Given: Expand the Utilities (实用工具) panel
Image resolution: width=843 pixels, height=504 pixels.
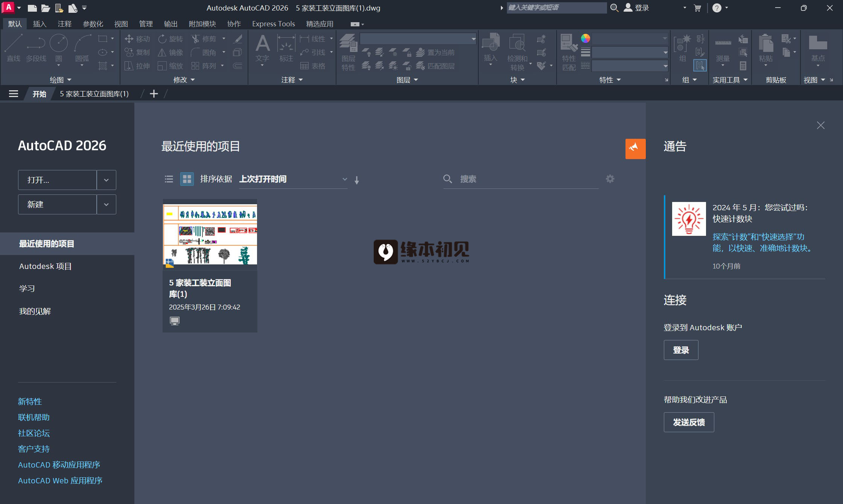Looking at the screenshot, I should tap(730, 80).
